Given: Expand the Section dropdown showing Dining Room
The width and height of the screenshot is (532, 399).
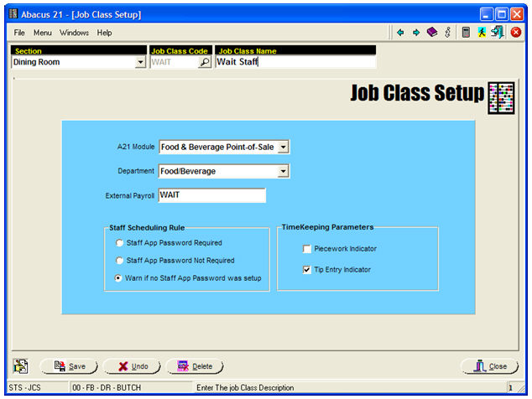Looking at the screenshot, I should [x=140, y=62].
